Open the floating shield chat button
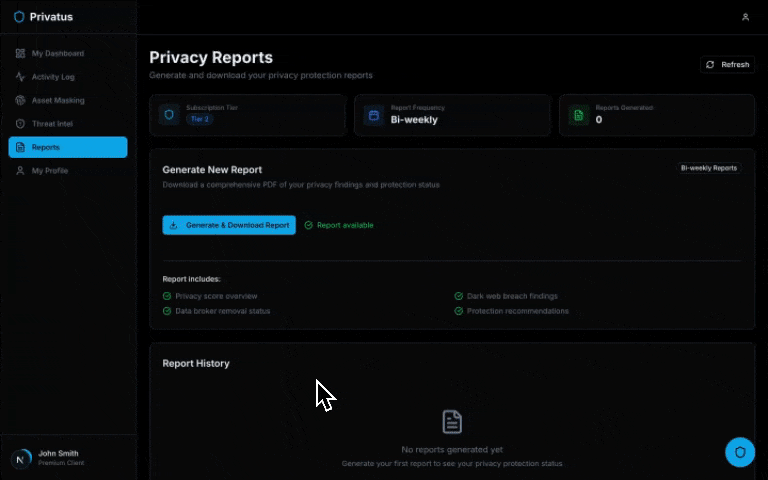This screenshot has height=480, width=768. (740, 452)
